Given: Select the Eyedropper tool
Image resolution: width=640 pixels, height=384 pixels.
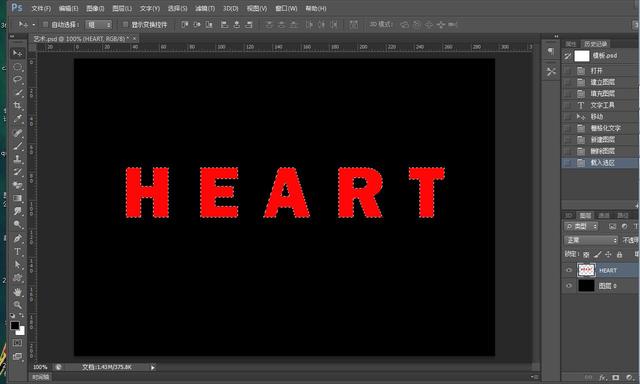Looking at the screenshot, I should coord(17,119).
